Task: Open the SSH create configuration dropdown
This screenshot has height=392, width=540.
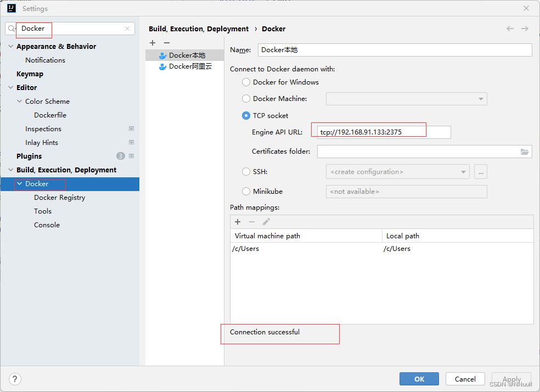Action: pos(398,171)
